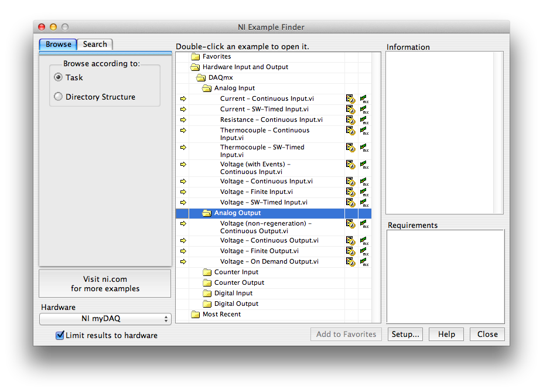Click LabVIEW VI icon for Resistance - Continuous Input.vi
The height and width of the screenshot is (392, 543).
point(350,120)
